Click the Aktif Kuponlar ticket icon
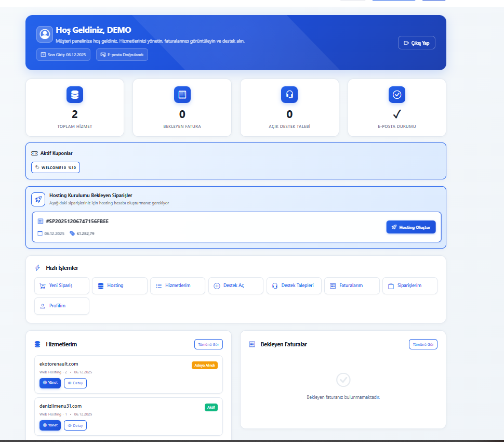Image resolution: width=504 pixels, height=442 pixels. coord(34,153)
